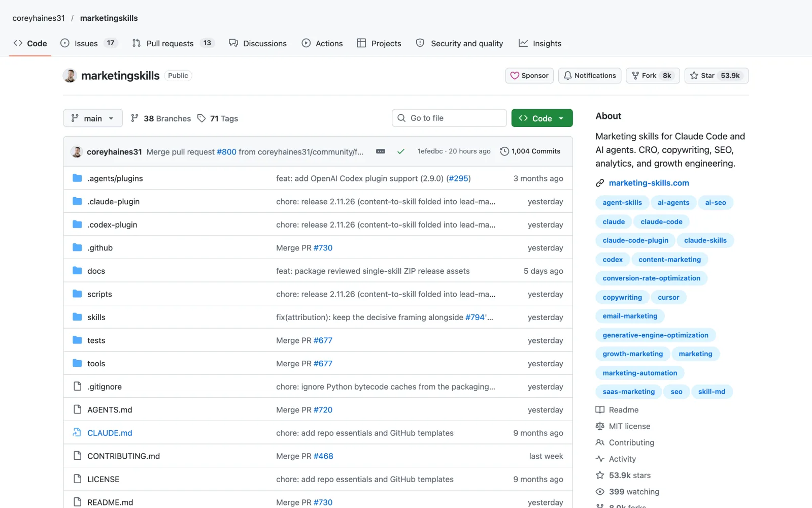Switch to the Issues tab
This screenshot has height=508, width=812.
click(89, 43)
